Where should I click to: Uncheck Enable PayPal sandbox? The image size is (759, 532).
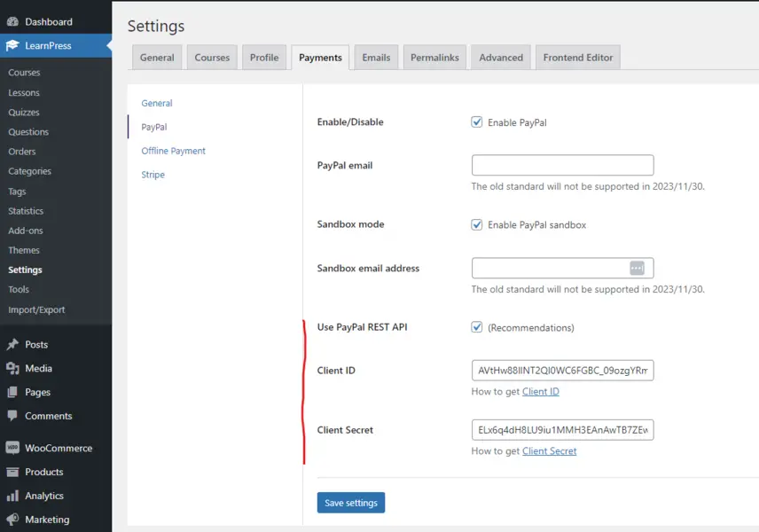(477, 224)
